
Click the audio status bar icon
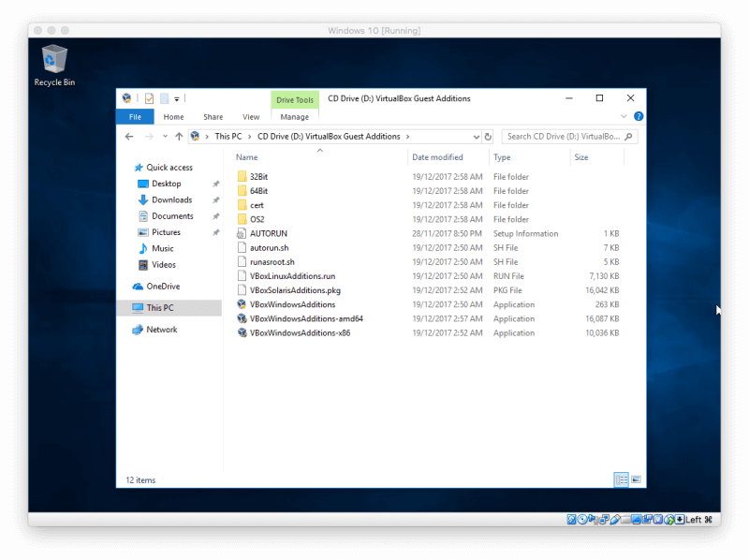coord(593,520)
